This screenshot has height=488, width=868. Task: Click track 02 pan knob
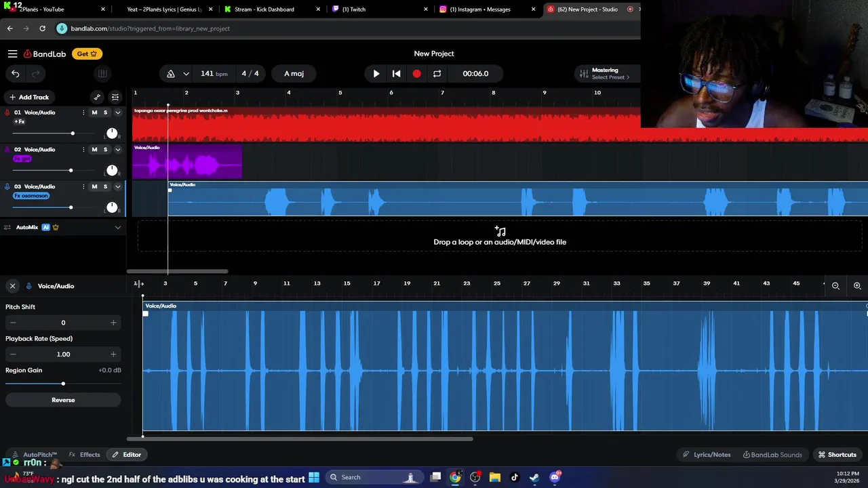tap(112, 170)
